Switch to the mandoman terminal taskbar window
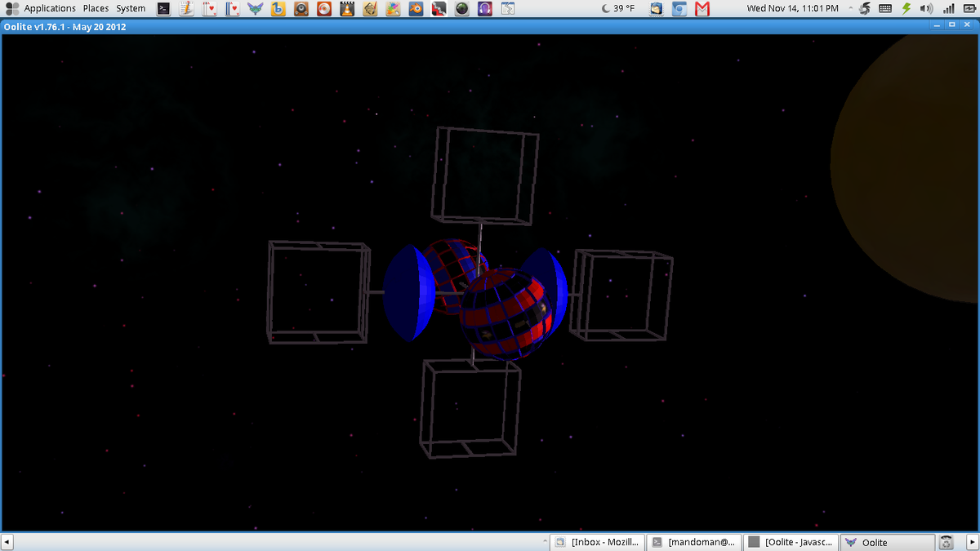 pyautogui.click(x=695, y=542)
